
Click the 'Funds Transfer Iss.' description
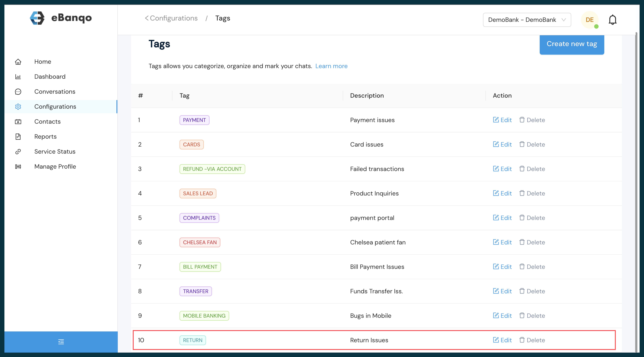[x=376, y=291]
